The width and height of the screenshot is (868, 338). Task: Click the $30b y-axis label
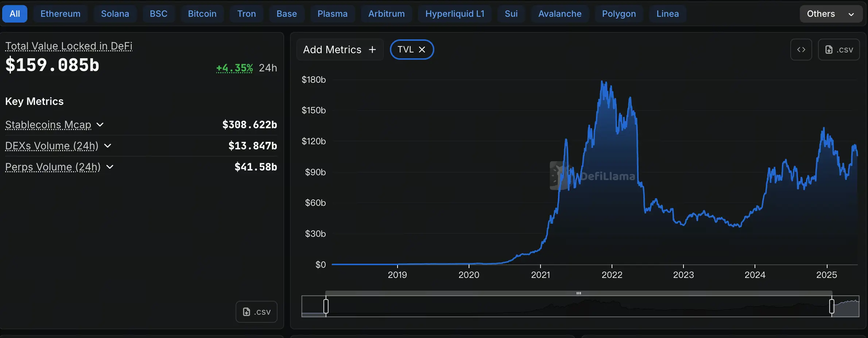[315, 233]
